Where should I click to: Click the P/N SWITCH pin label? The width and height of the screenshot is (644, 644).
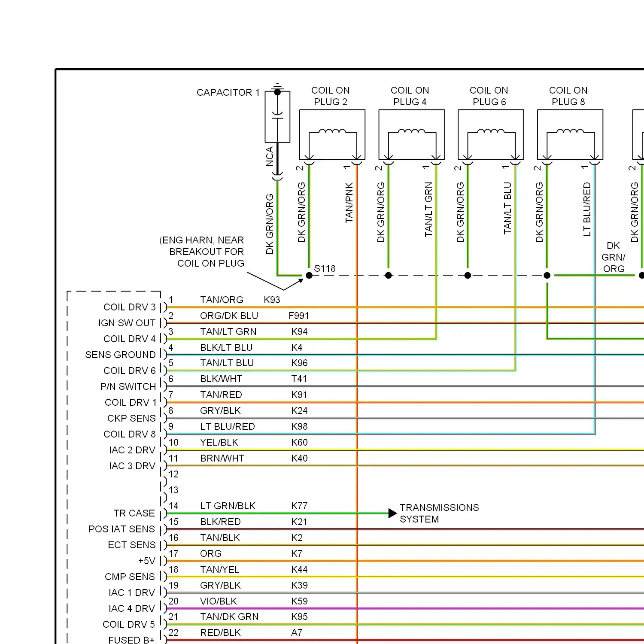(x=128, y=386)
